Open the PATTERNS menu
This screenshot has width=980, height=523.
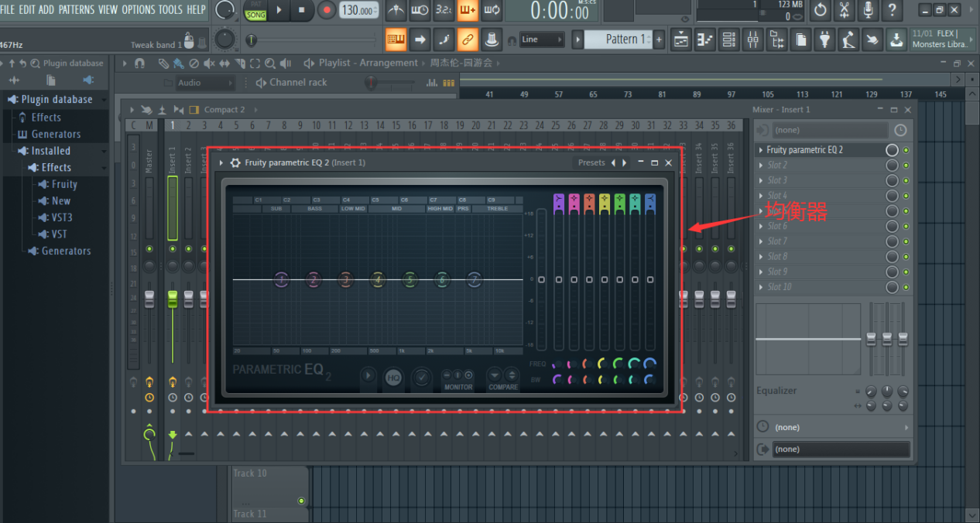coord(77,9)
